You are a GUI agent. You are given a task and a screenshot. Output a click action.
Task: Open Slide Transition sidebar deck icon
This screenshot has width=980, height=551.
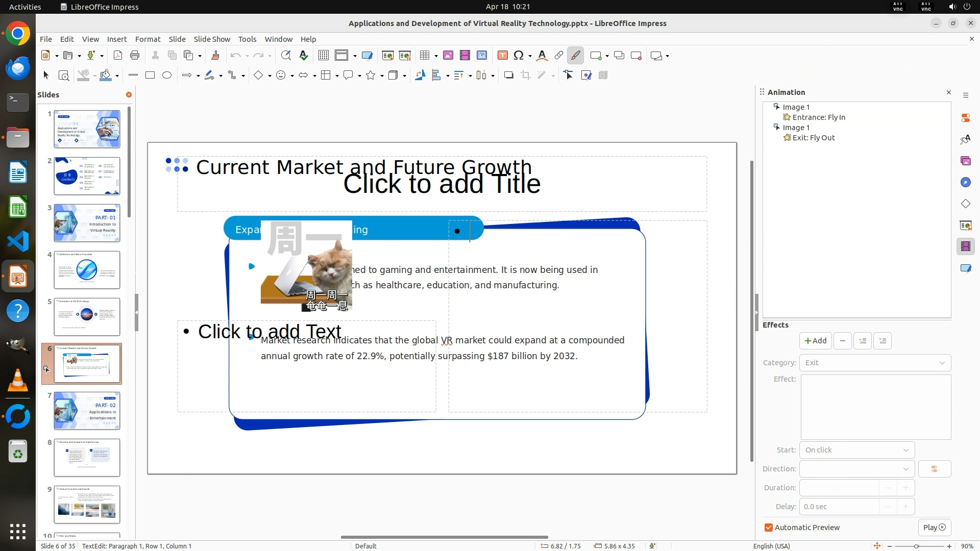click(965, 226)
